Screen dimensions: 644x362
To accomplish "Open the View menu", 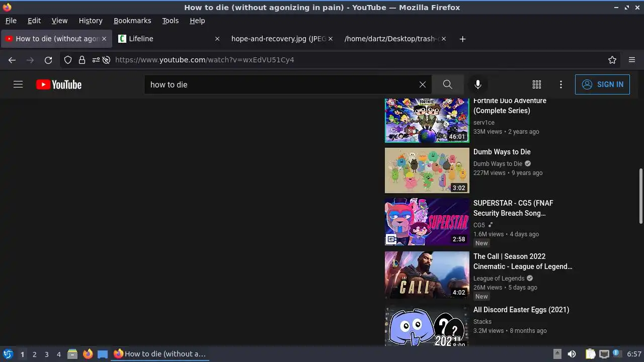I will (59, 21).
